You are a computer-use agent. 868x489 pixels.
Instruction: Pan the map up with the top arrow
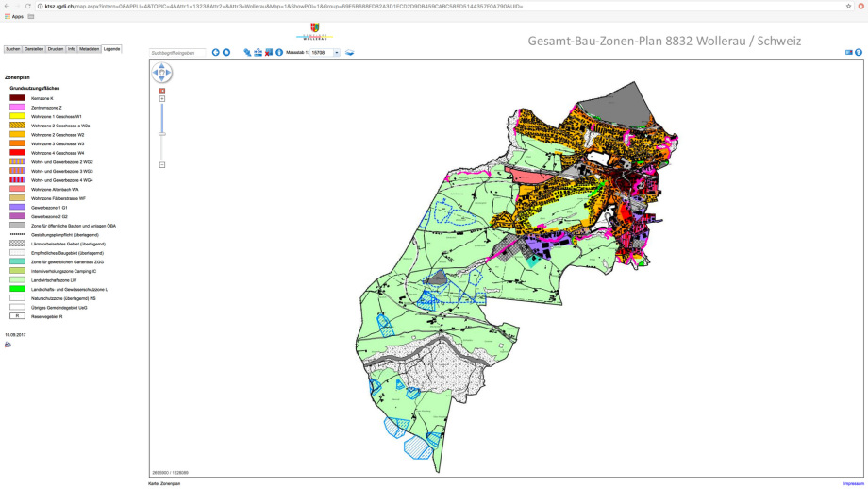pos(162,66)
